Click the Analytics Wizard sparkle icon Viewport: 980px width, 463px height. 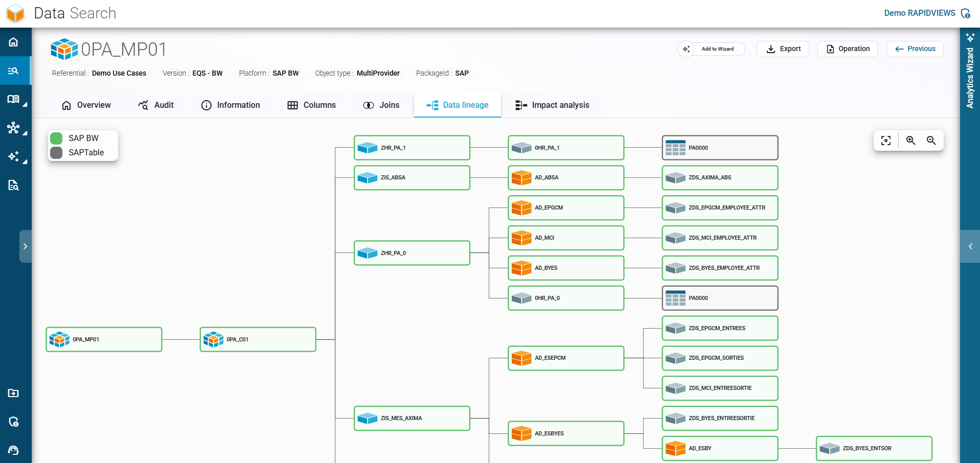pyautogui.click(x=970, y=37)
